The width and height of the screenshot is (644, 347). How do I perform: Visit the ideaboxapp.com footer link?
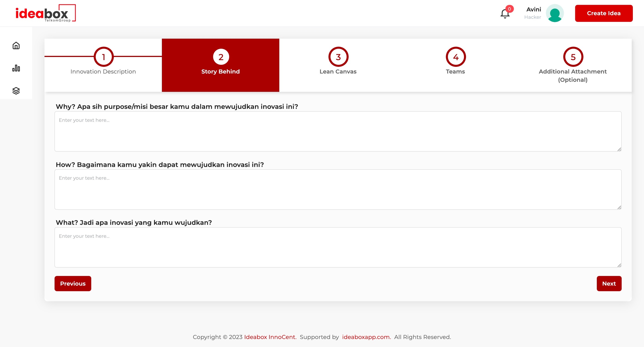click(x=366, y=337)
